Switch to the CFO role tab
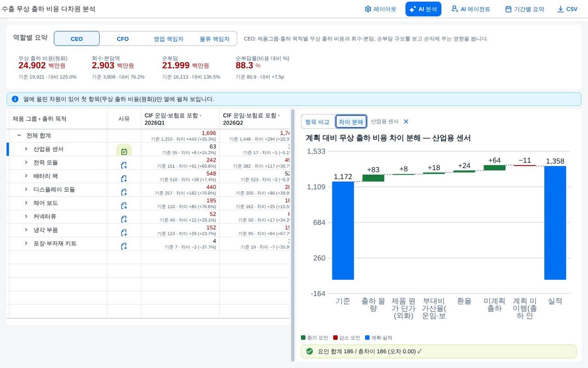The width and height of the screenshot is (588, 368). click(x=123, y=39)
